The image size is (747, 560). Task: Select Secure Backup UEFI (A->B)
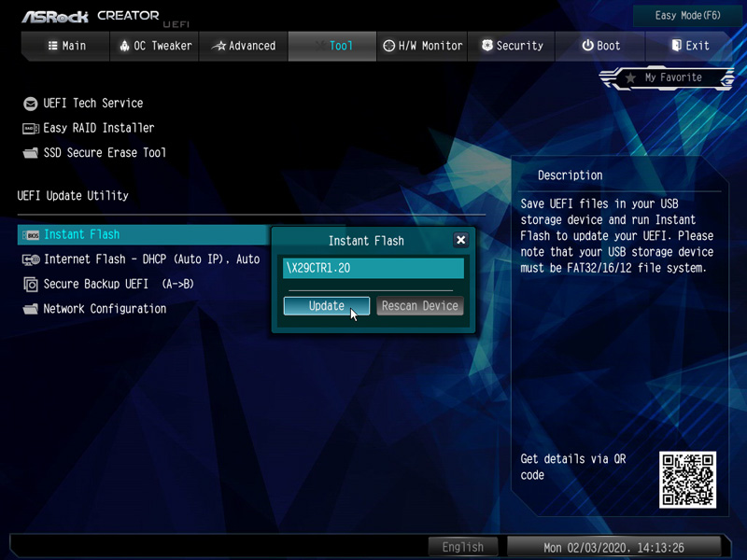pos(119,285)
